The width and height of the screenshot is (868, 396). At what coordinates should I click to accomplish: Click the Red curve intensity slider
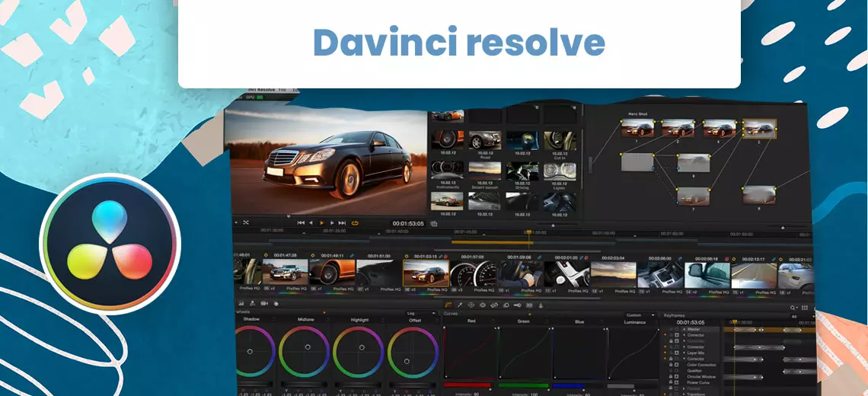pyautogui.click(x=468, y=385)
